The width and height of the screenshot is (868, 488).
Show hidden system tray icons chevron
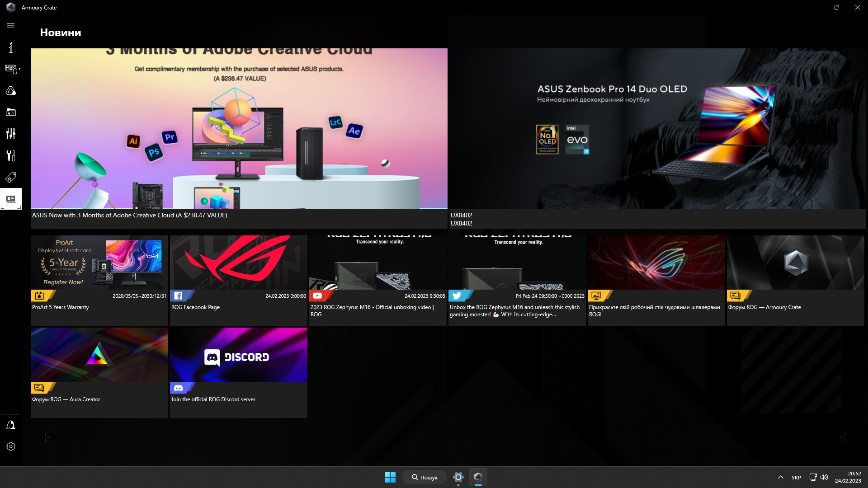[x=780, y=477]
